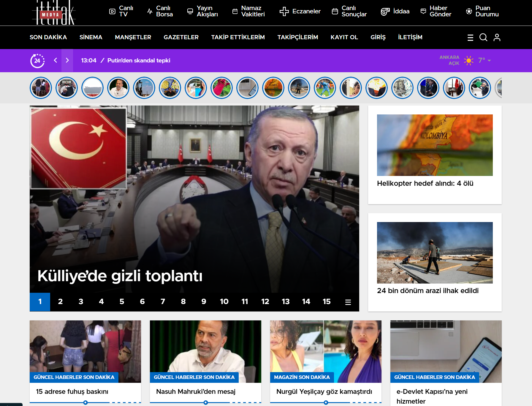Screen dimensions: 532x406
Task: Click the smoke and construction site thumbnail
Action: point(435,253)
